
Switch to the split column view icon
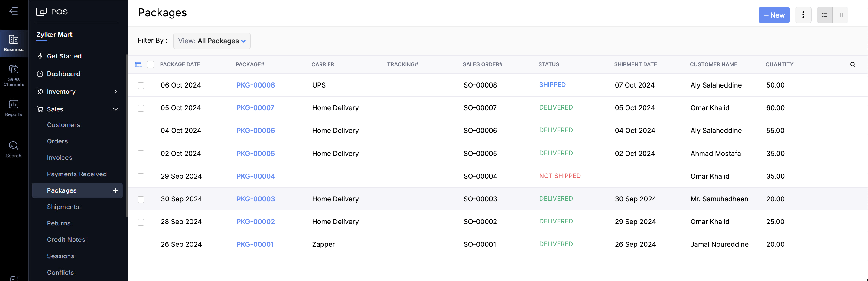tap(840, 15)
